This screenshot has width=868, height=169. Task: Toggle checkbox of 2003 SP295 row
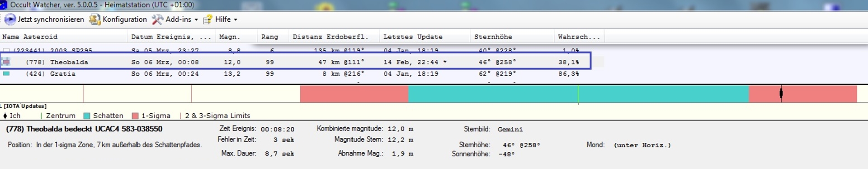pos(6,51)
